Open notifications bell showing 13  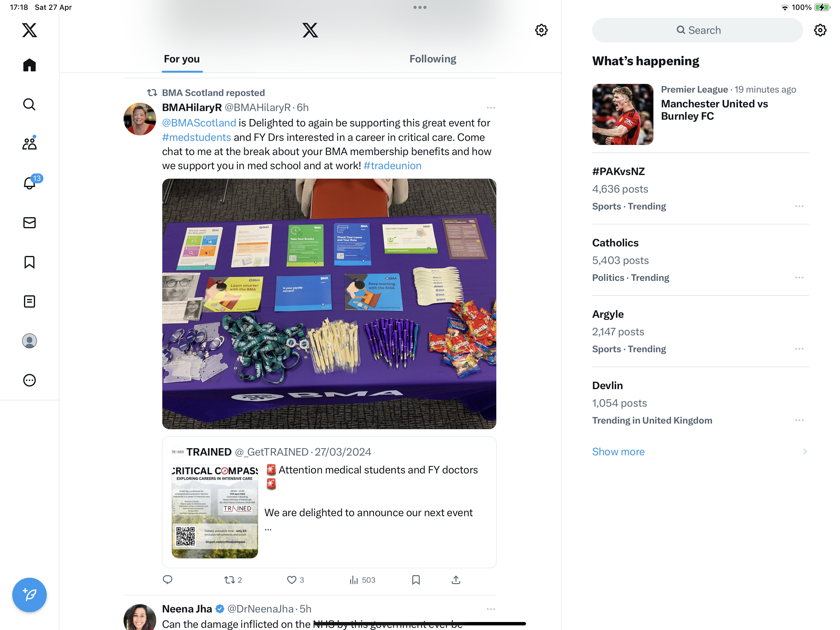point(29,183)
